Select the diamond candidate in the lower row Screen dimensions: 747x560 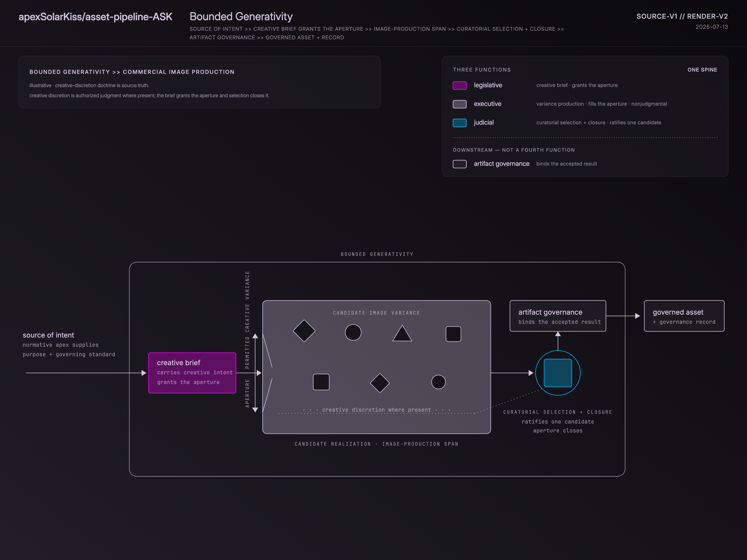click(380, 383)
